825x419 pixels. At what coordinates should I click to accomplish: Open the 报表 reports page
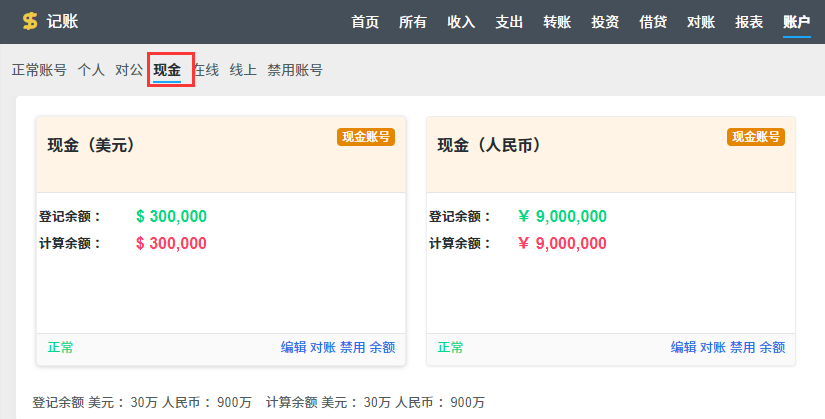(749, 22)
